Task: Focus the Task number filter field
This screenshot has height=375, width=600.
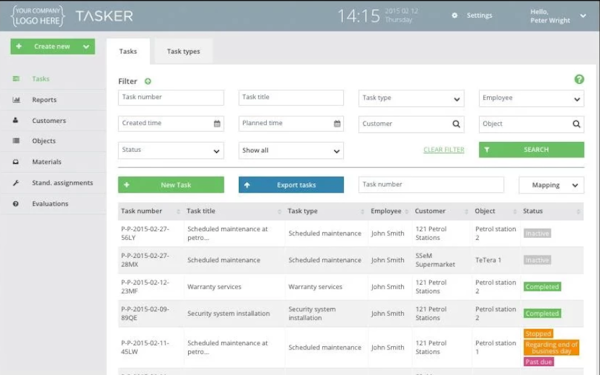Action: point(171,98)
